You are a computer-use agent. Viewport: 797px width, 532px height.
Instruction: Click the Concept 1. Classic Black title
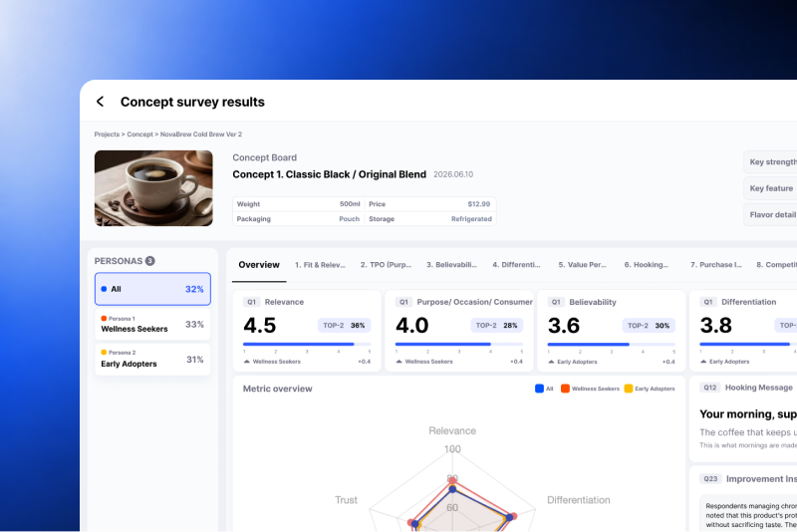tap(330, 174)
